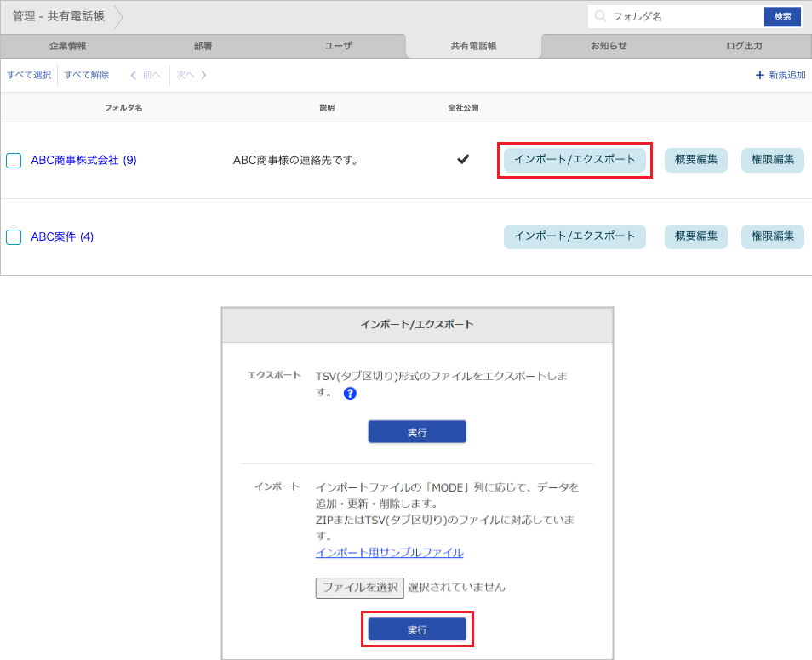Open the export help question mark icon
Viewport: 812px width, 660px height.
pos(350,394)
